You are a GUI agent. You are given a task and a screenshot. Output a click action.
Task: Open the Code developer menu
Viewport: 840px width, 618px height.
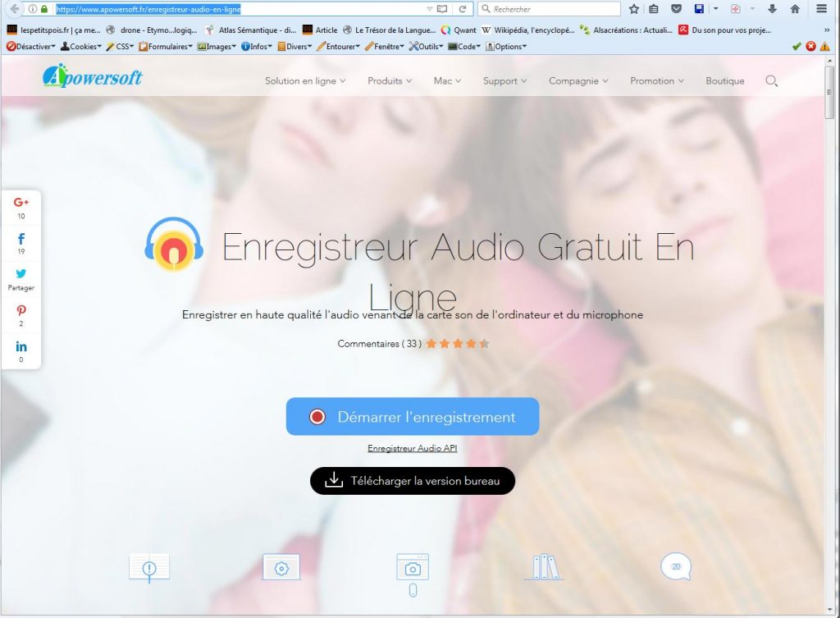(x=464, y=46)
